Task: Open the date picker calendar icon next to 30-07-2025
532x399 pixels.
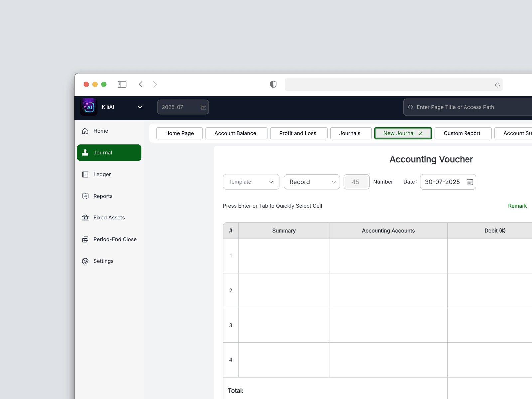Action: click(x=470, y=182)
